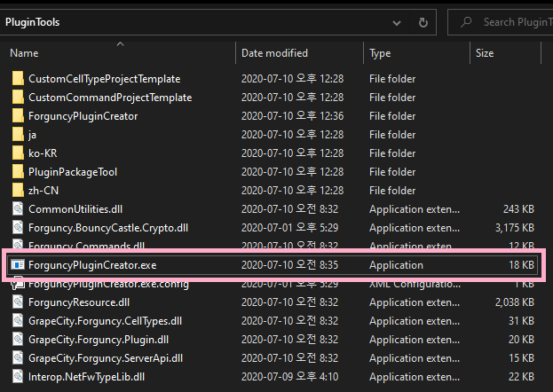The width and height of the screenshot is (553, 392).
Task: Click the CommonUtilities.dll file icon
Action: tap(18, 209)
